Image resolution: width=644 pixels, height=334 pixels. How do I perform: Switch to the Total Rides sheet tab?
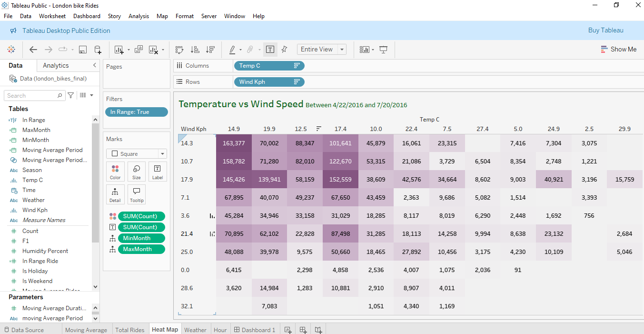click(129, 330)
